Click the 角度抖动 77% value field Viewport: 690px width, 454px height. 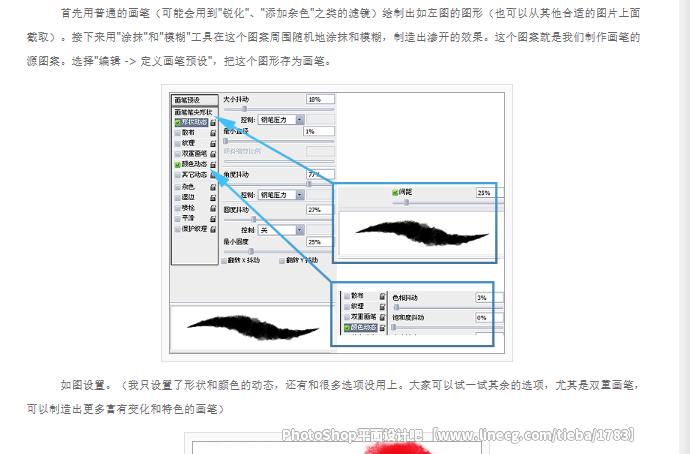tap(320, 174)
